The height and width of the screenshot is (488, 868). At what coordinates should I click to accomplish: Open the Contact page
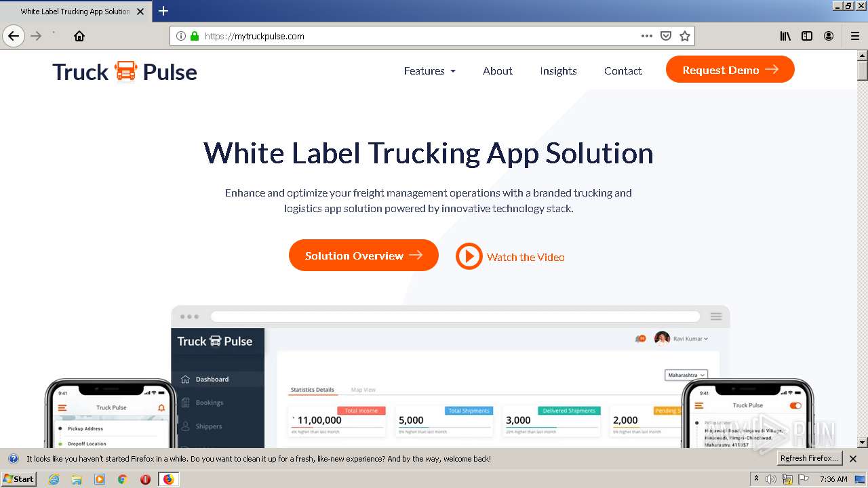[x=623, y=70]
